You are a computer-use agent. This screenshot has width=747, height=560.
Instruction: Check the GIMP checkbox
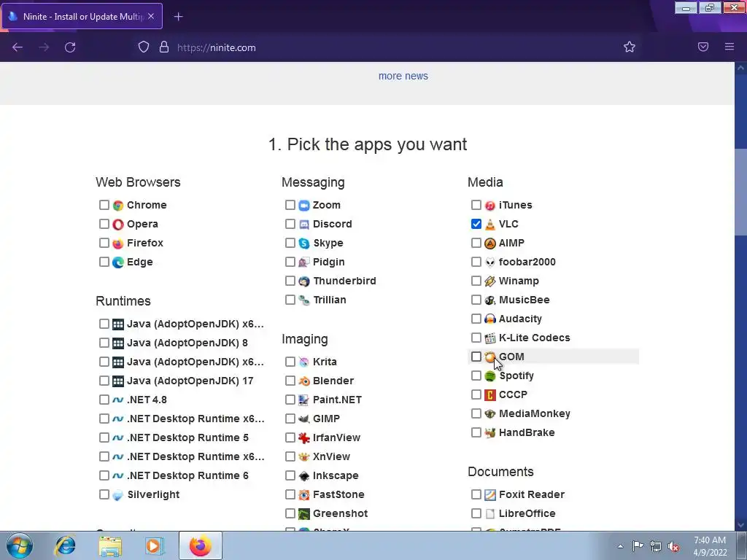pos(290,419)
